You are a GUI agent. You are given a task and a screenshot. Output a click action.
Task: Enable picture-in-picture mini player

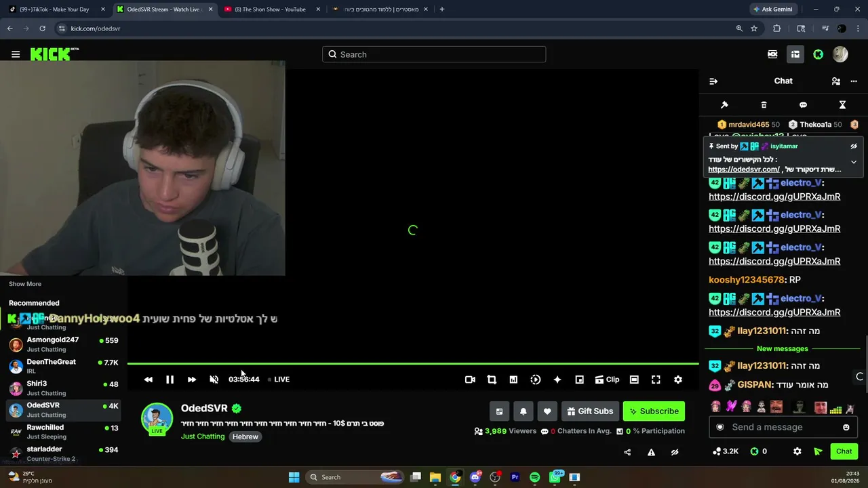pos(579,380)
